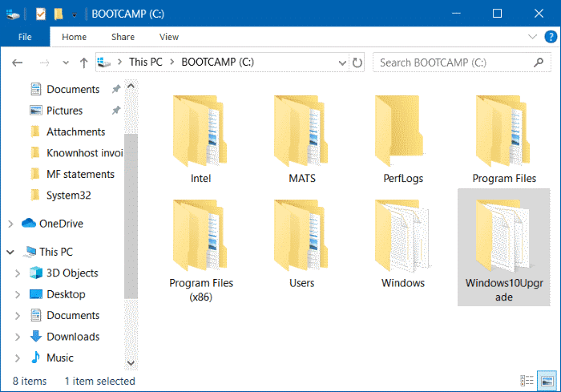Click the Windows10Upgrade folder icon
This screenshot has height=392, width=561.
[x=503, y=235]
